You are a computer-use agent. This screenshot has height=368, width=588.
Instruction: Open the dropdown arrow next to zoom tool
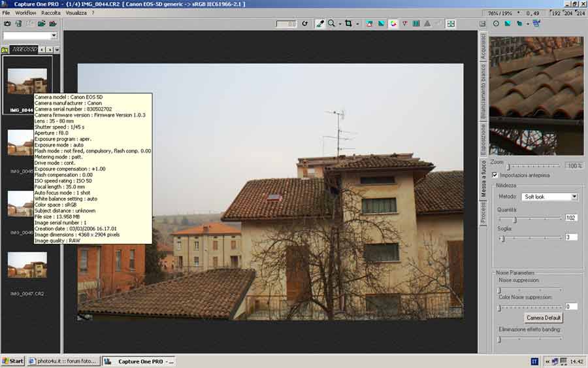340,24
